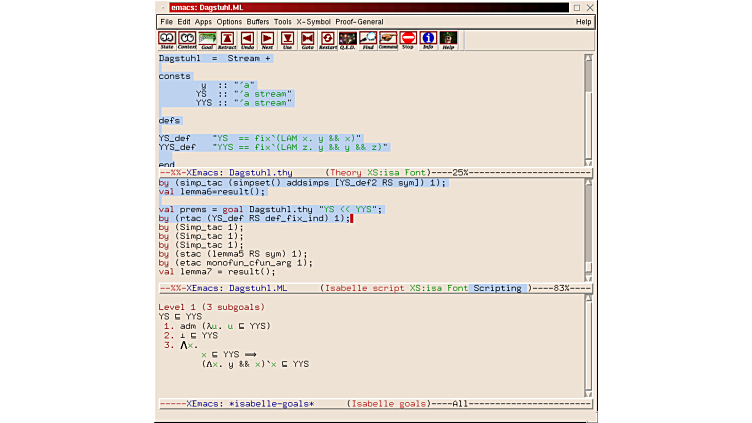This screenshot has height=423, width=752.
Task: Click the Command toolbar icon
Action: click(x=388, y=39)
